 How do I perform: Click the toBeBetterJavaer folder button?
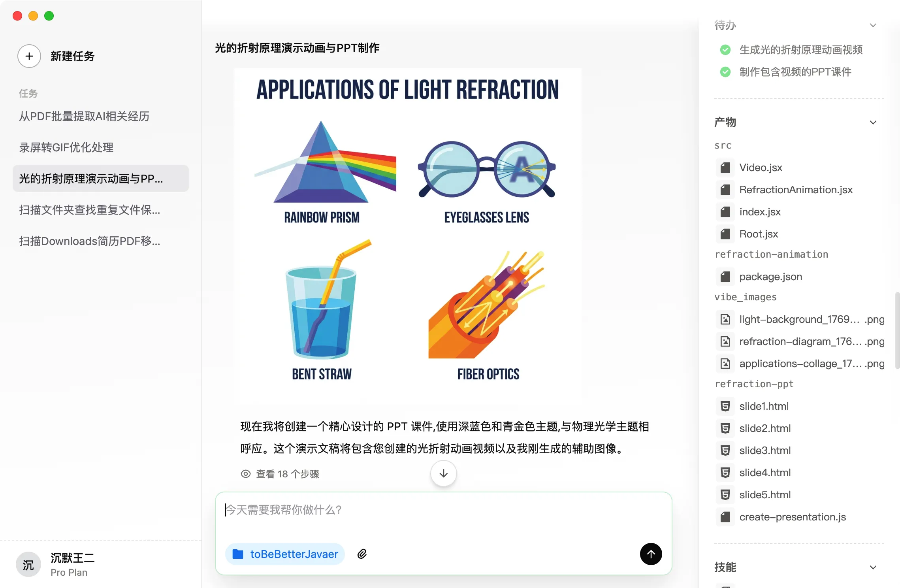[285, 554]
